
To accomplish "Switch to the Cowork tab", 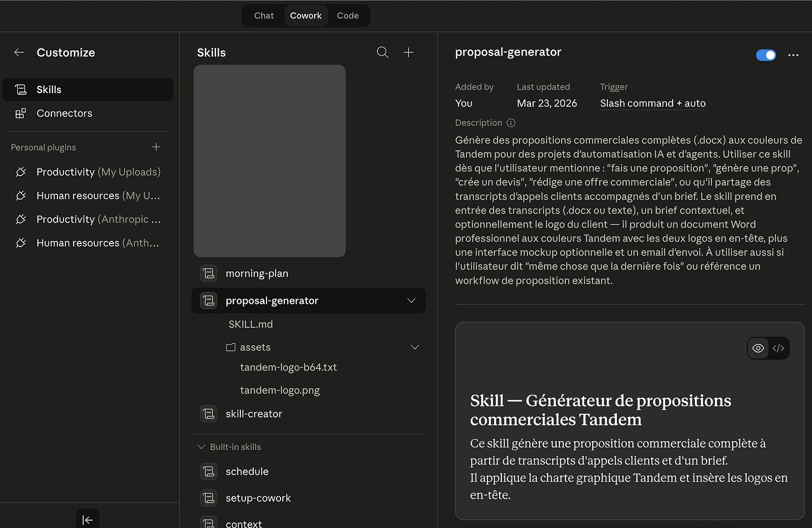I will (x=306, y=16).
